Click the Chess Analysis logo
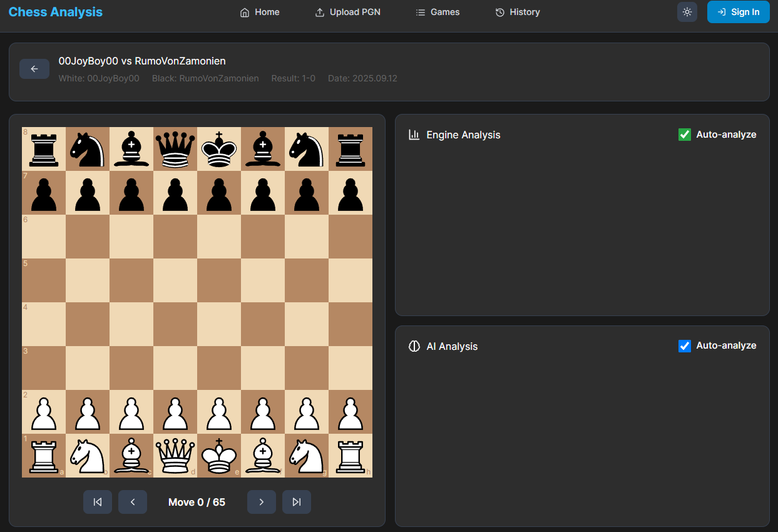The height and width of the screenshot is (532, 778). click(x=55, y=11)
